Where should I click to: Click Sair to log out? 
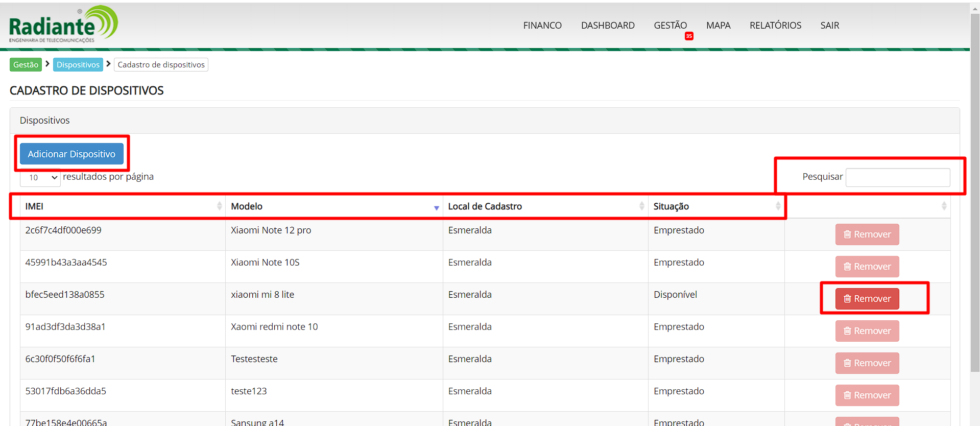pyautogui.click(x=829, y=26)
